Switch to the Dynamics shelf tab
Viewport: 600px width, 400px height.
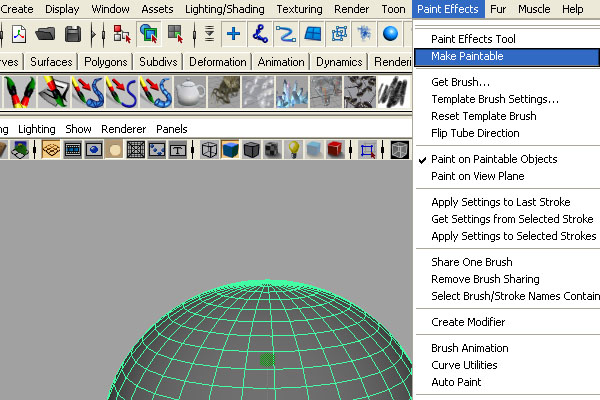point(339,62)
